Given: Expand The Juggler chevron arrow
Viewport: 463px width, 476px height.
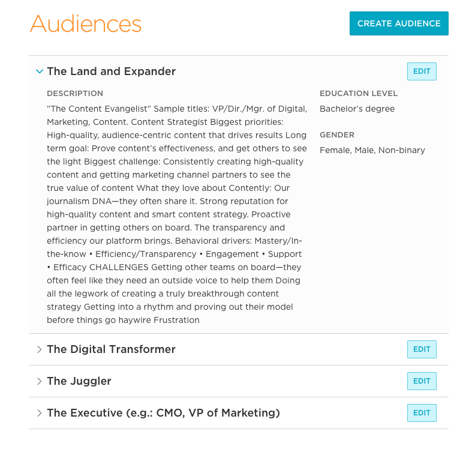Looking at the screenshot, I should pyautogui.click(x=40, y=381).
